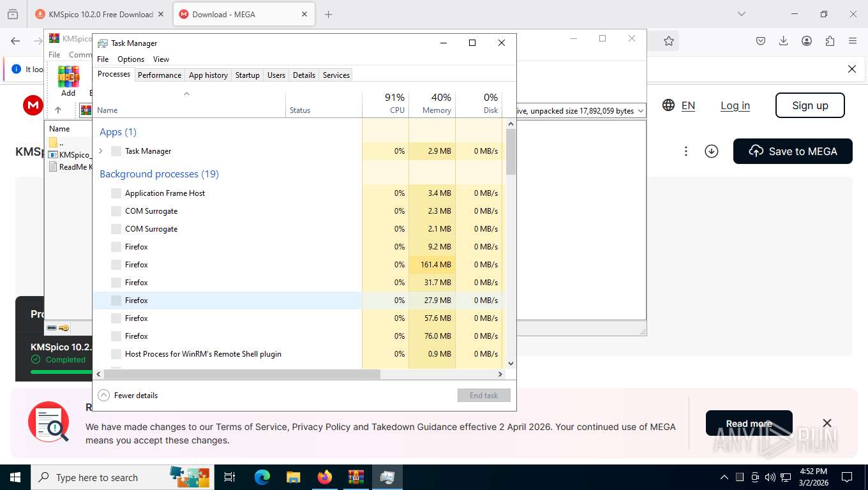
Task: Open the Firefox extensions puzzle icon
Action: tap(830, 41)
